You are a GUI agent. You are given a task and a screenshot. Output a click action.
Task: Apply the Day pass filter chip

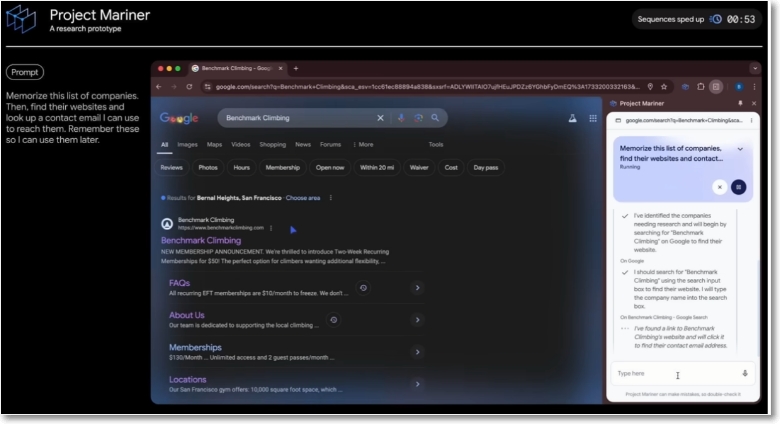click(486, 168)
